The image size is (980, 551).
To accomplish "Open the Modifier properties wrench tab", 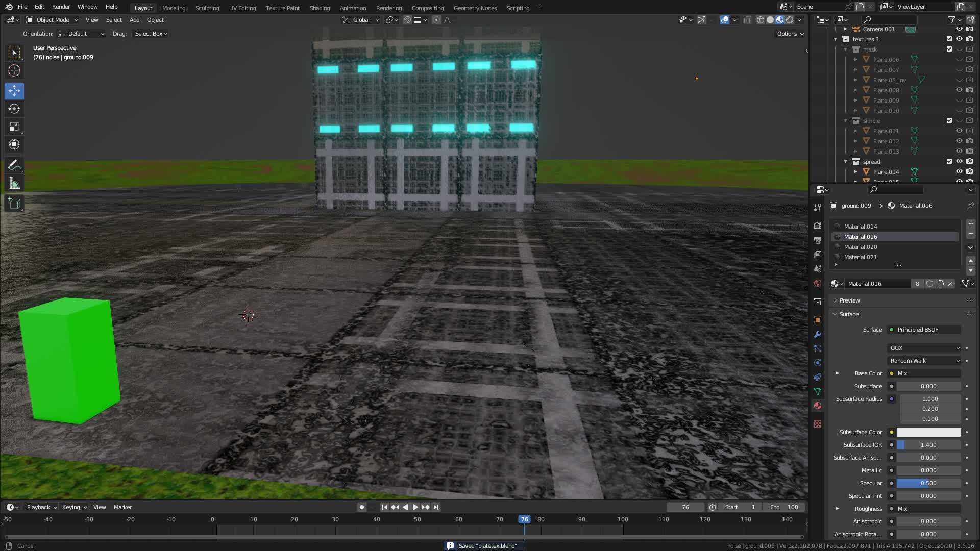I will pyautogui.click(x=818, y=334).
